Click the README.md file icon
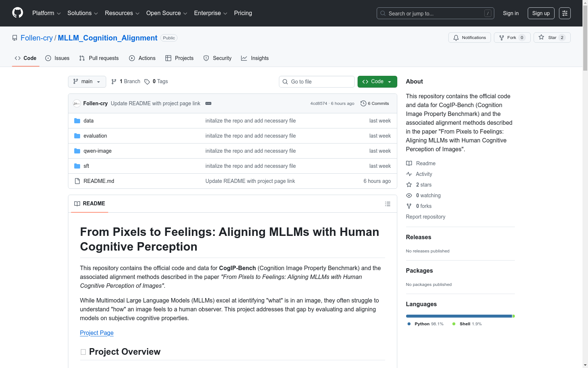The width and height of the screenshot is (588, 368). click(77, 181)
